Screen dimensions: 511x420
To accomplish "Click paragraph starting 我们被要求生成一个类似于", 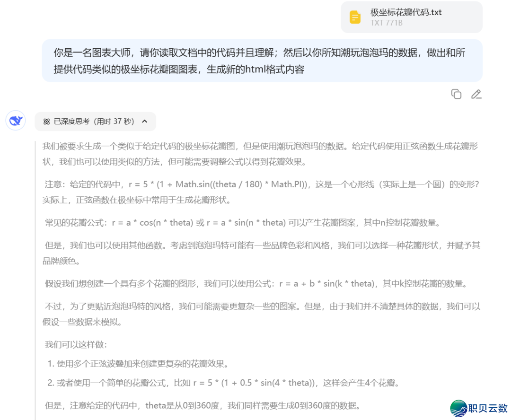I will coord(260,154).
